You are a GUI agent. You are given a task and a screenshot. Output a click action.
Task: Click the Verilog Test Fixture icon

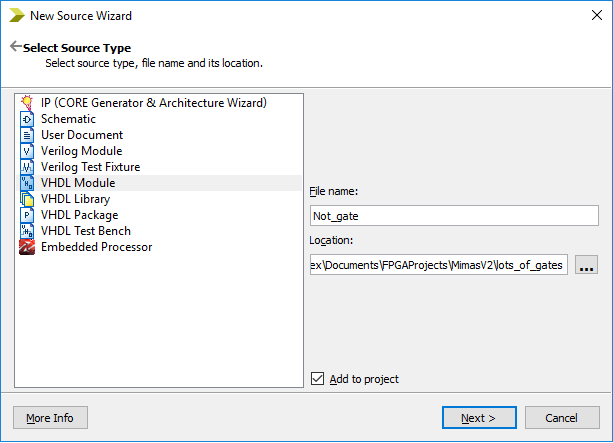coord(27,167)
